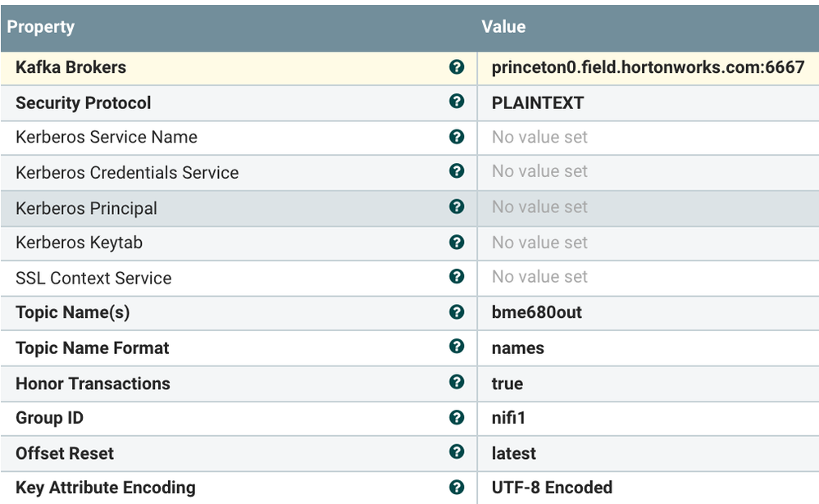Open help for Honor Transactions property

pos(457,383)
